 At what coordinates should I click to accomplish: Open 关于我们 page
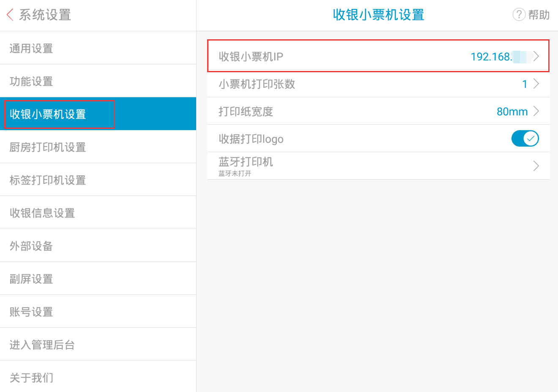[31, 378]
